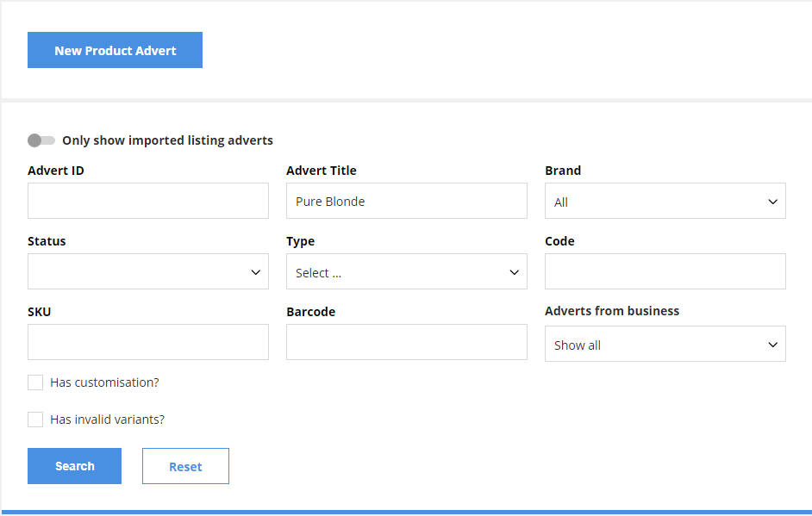Tick the Has customisation checkbox

click(x=35, y=382)
